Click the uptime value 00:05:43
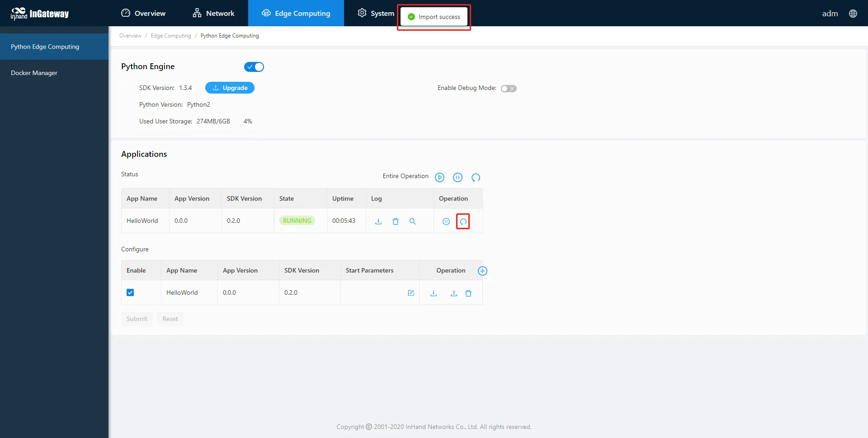The image size is (868, 438). click(344, 221)
